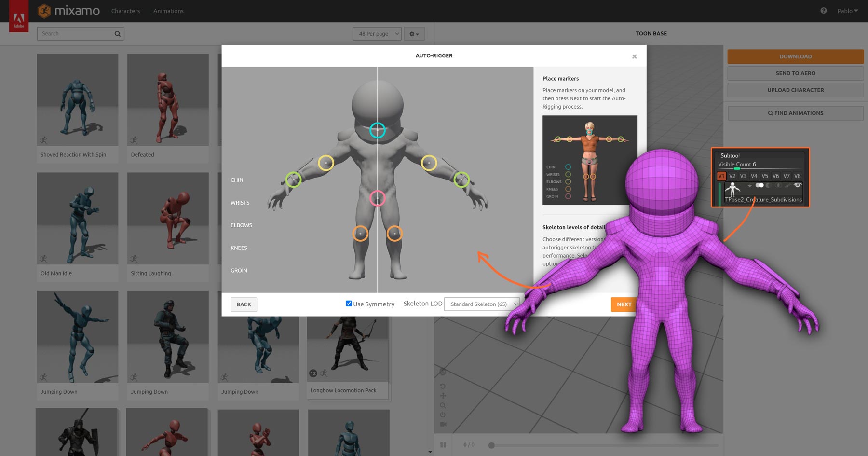The width and height of the screenshot is (868, 456).
Task: Click the timeline slider handle
Action: click(x=491, y=445)
